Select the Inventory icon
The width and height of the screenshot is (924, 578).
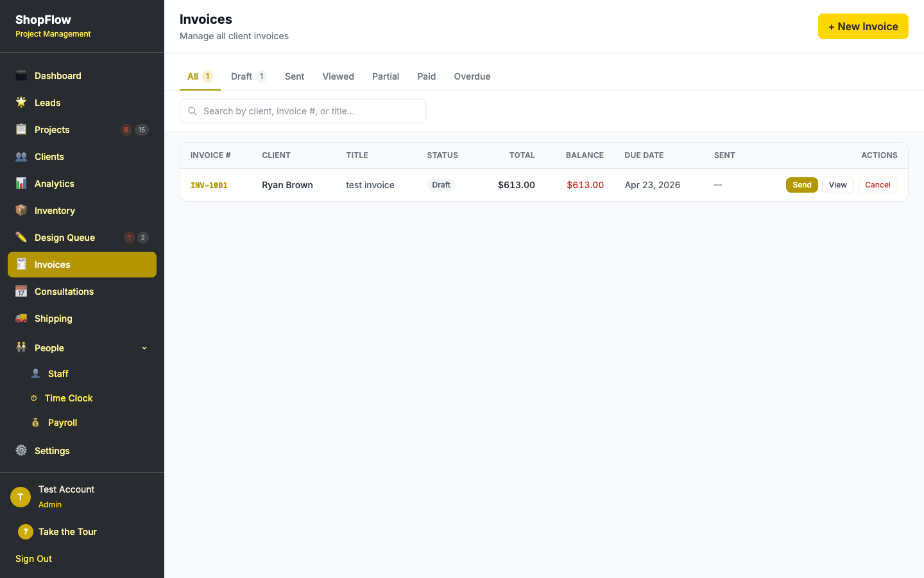coord(22,210)
